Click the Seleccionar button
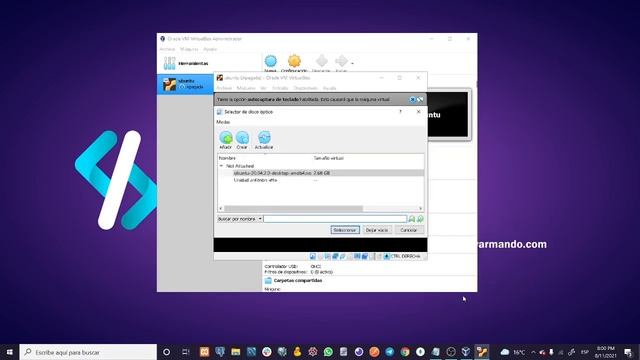 (345, 230)
